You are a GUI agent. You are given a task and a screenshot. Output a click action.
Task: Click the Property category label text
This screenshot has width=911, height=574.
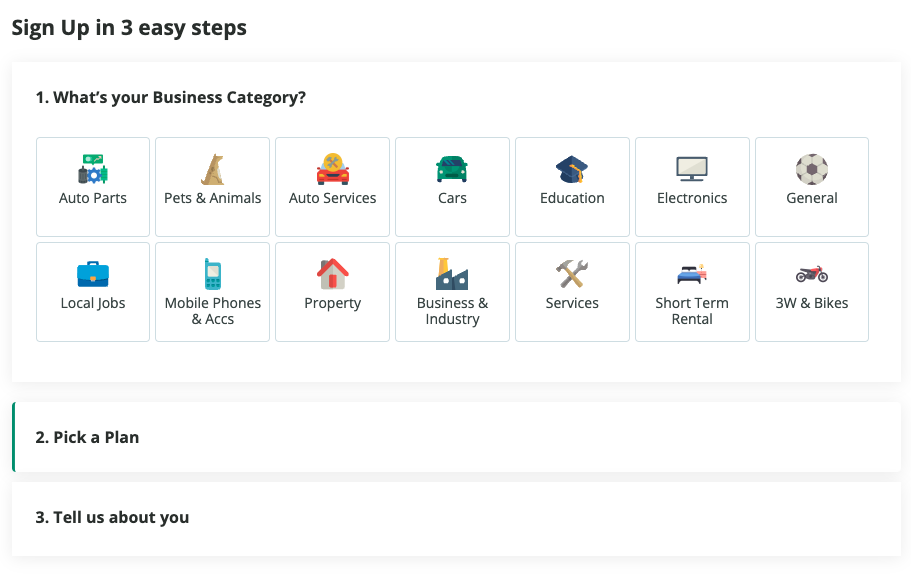point(332,303)
